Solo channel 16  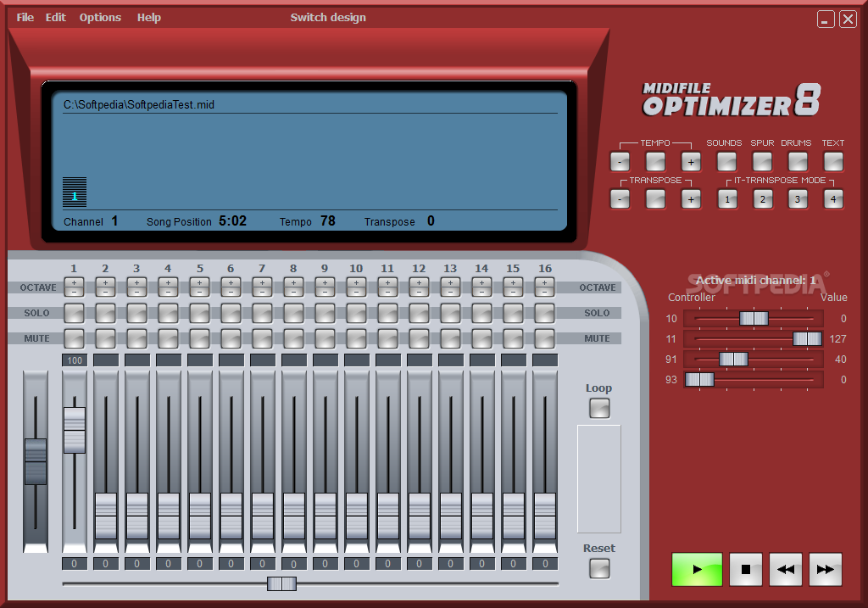tap(545, 313)
